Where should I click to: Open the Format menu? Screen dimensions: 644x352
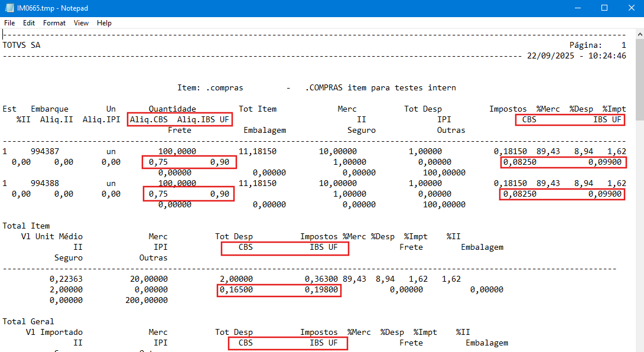54,23
